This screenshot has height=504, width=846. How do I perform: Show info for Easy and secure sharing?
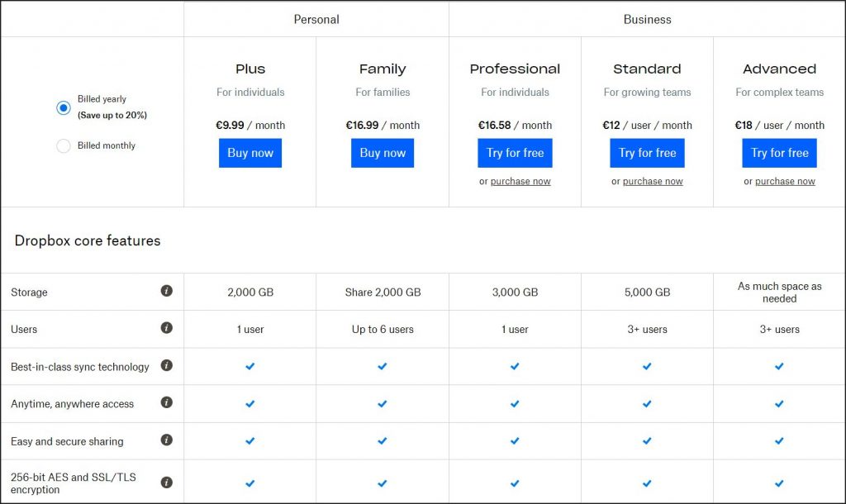[167, 440]
